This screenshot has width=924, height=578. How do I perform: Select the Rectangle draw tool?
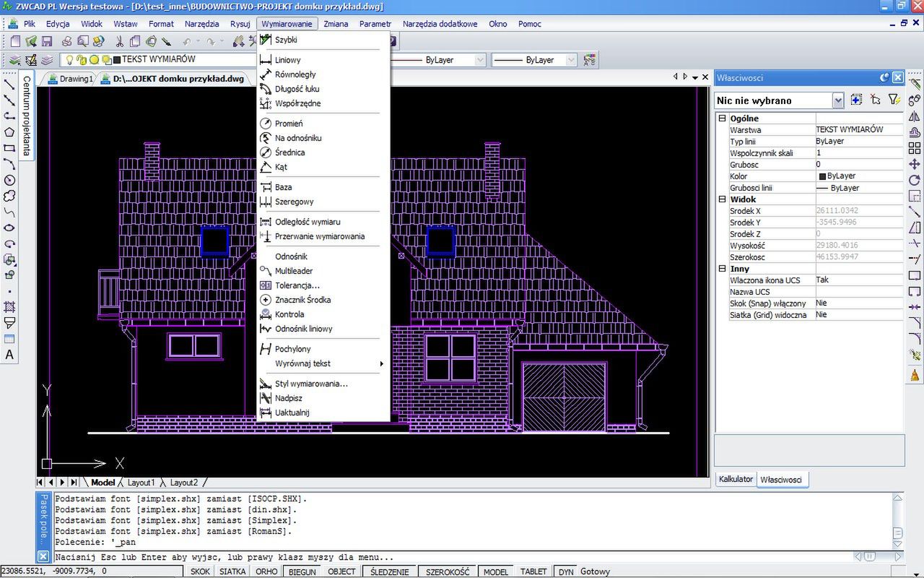click(x=9, y=148)
